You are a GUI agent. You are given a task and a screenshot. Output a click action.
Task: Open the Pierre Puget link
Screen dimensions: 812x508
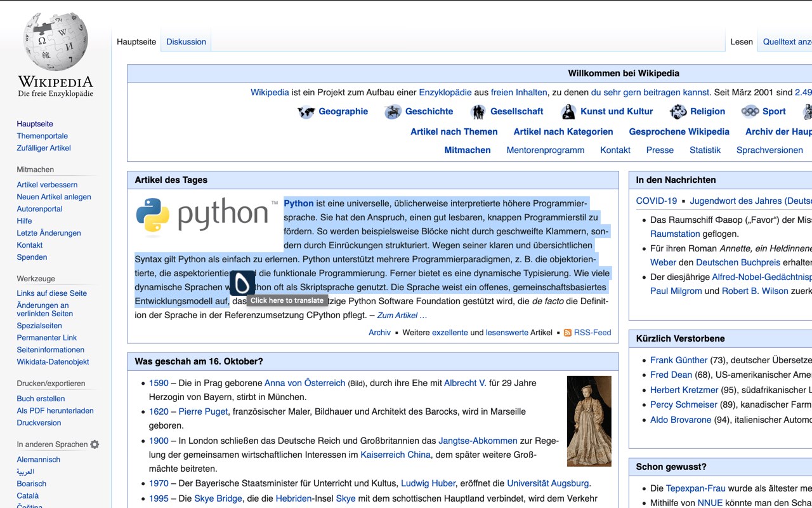[x=203, y=411]
